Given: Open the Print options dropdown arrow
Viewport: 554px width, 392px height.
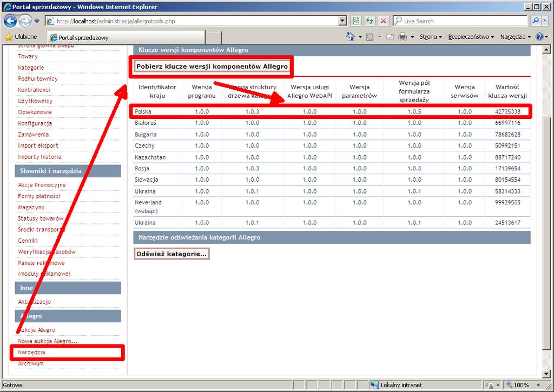Looking at the screenshot, I should [412, 37].
